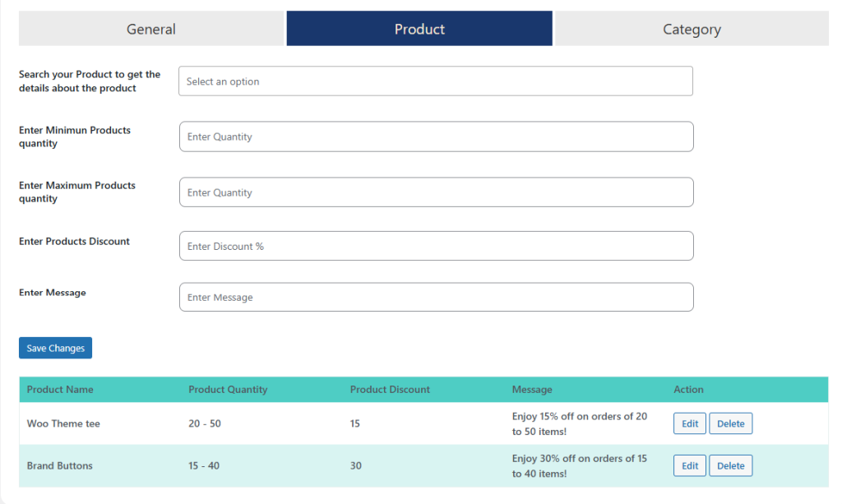
Task: Select the Brand Buttons product name
Action: (x=59, y=465)
